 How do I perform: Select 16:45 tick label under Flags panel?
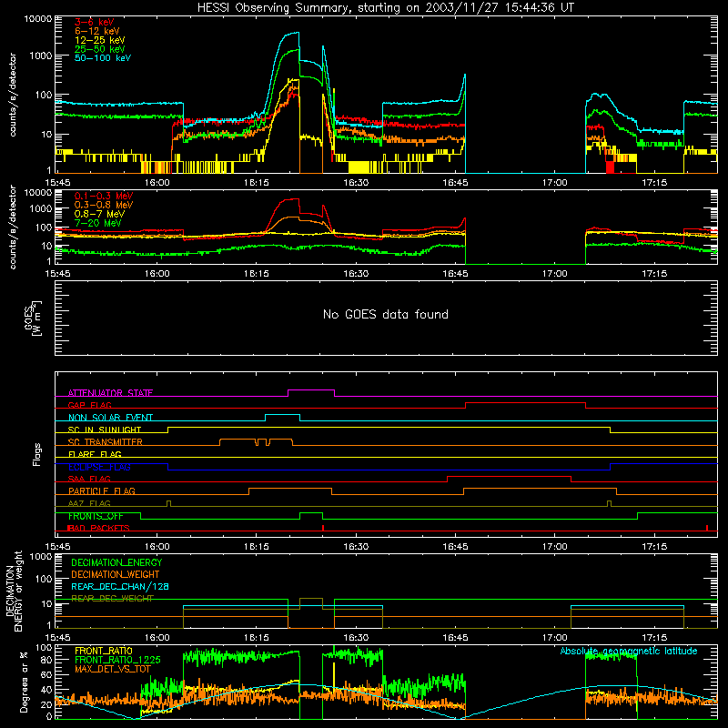456,547
